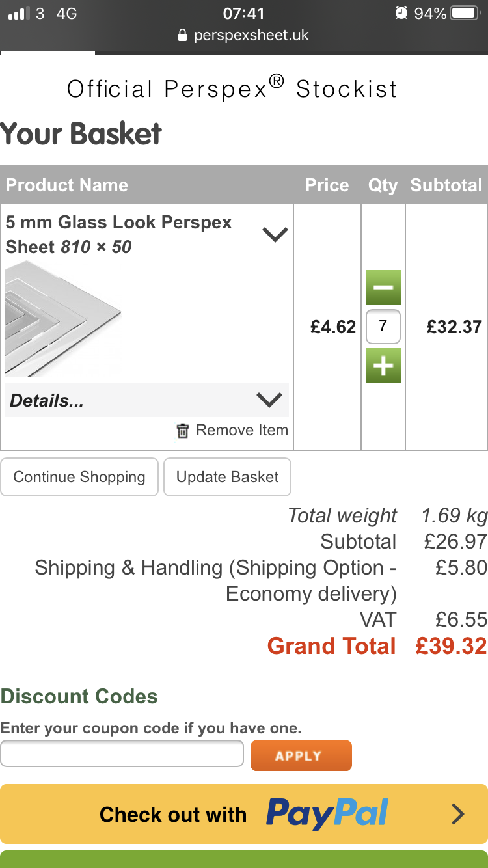Click the quantity field showing 7
The image size is (488, 868).
383,327
